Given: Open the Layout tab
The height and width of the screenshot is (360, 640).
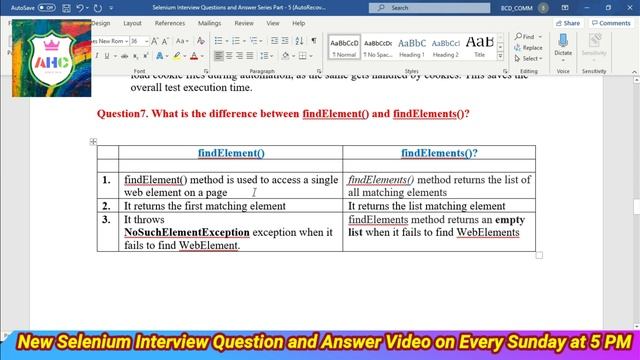Looking at the screenshot, I should [x=132, y=23].
